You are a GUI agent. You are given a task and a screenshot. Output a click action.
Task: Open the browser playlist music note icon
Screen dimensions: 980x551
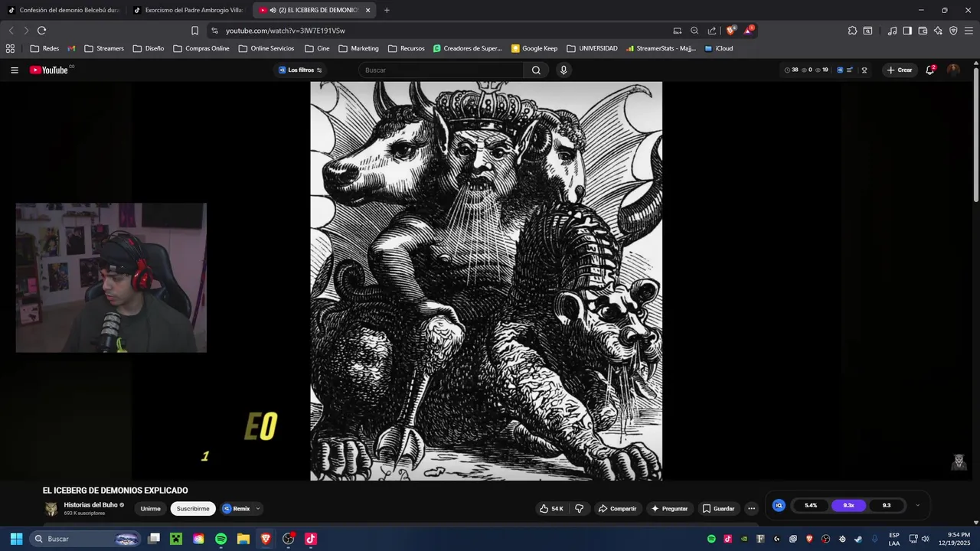tap(892, 31)
